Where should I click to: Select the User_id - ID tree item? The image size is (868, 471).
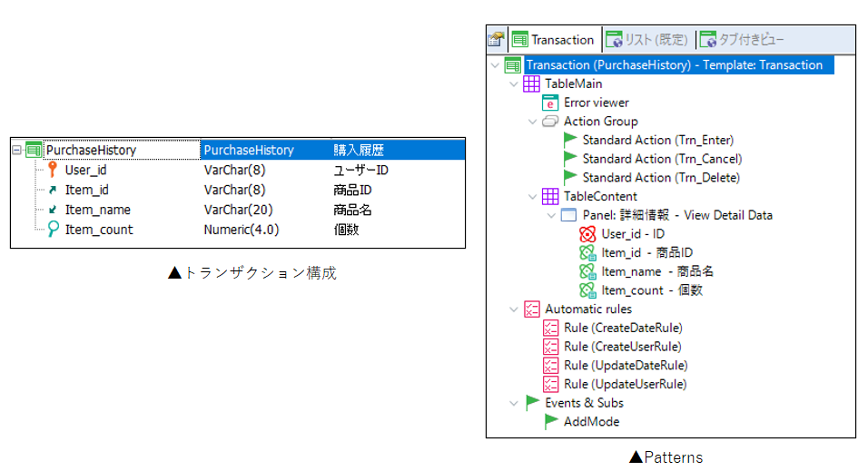tap(633, 234)
